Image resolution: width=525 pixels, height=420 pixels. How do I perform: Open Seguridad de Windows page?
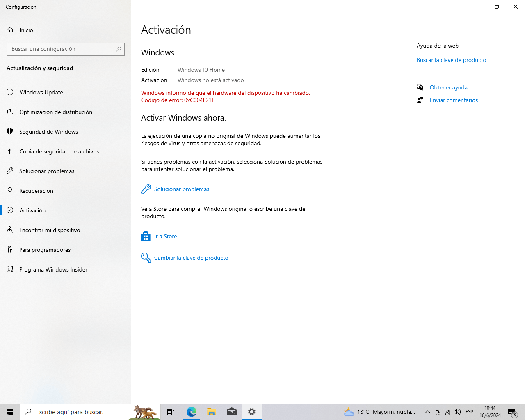[x=66, y=132]
